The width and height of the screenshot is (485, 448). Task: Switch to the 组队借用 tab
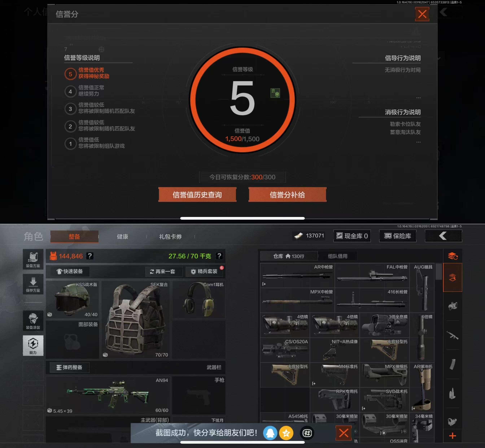[338, 256]
